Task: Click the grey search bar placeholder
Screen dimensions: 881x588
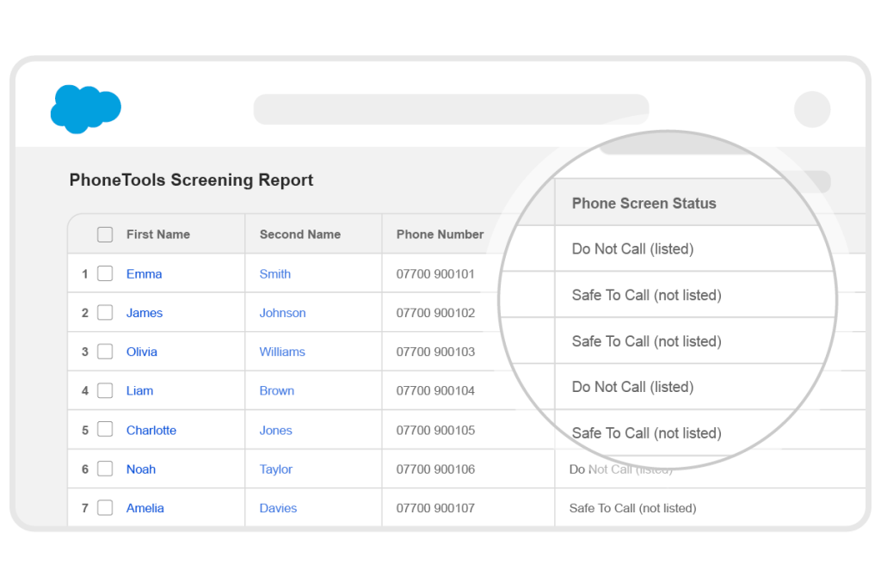Action: point(451,109)
